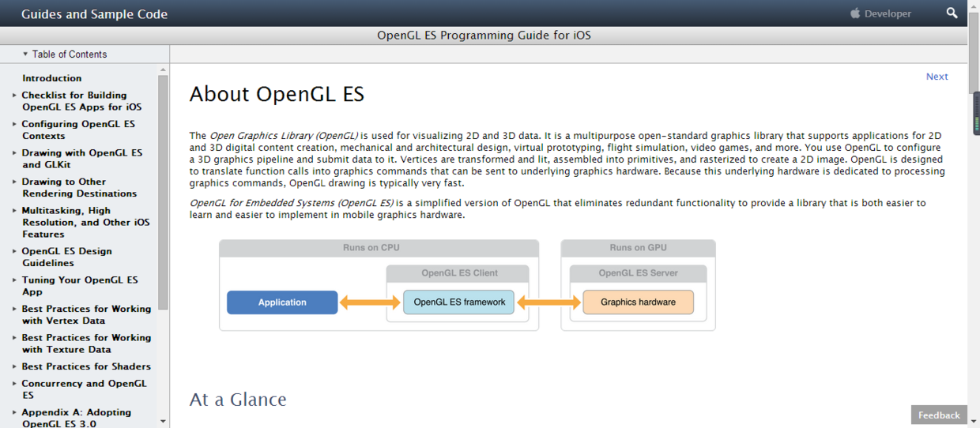Open Appendix A: Adopting OpenGL ES 3.0
Viewport: 980px width, 428px height.
[x=76, y=418]
